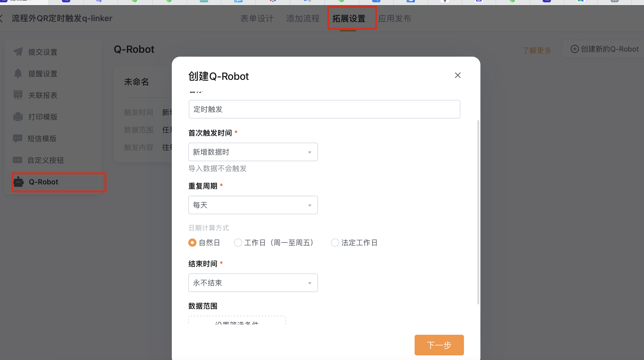Switch to the 表单设计 tab

[257, 19]
